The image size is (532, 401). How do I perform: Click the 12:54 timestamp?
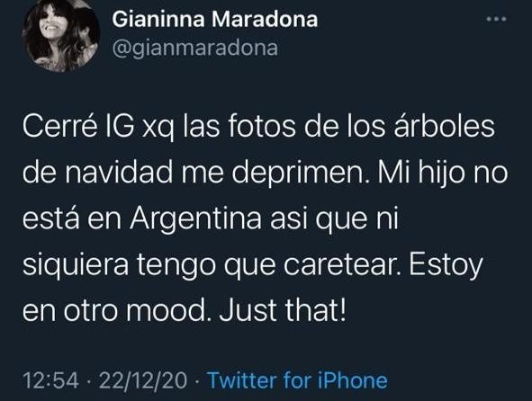pos(50,380)
